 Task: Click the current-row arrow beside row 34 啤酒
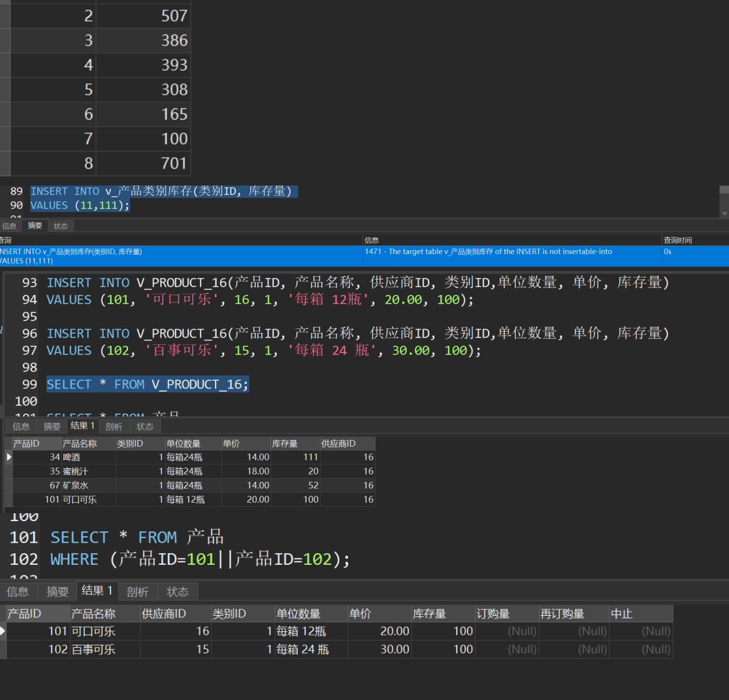(8, 457)
